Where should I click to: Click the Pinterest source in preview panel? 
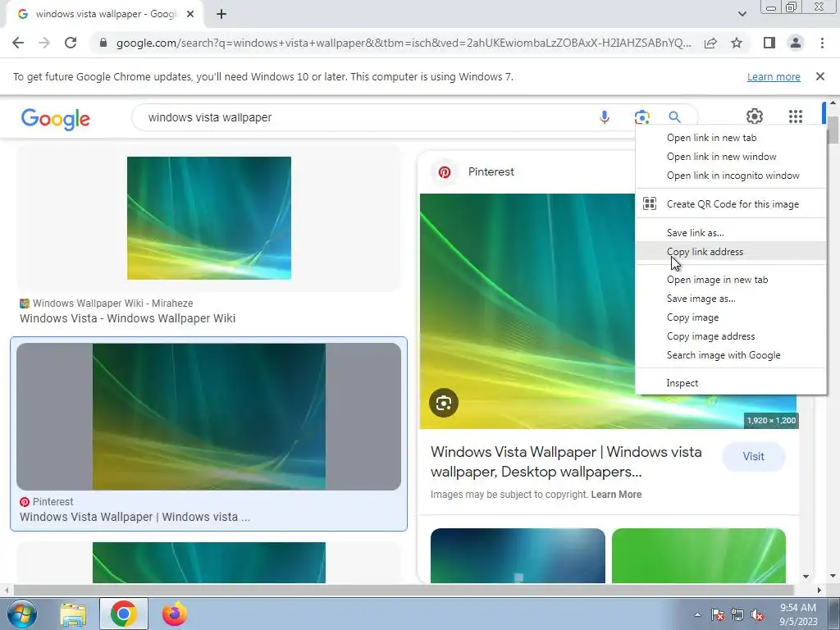coord(491,172)
